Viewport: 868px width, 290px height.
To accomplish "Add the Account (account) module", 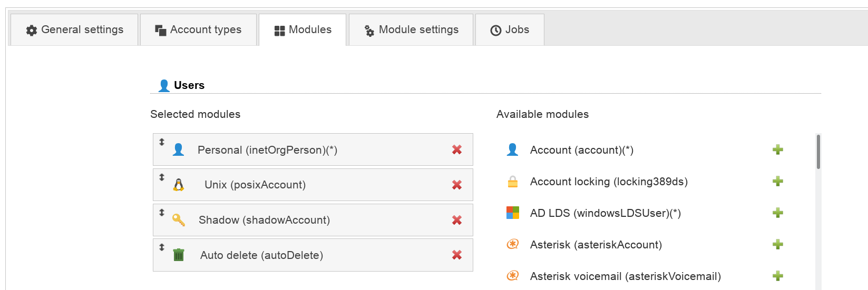I will pos(777,150).
